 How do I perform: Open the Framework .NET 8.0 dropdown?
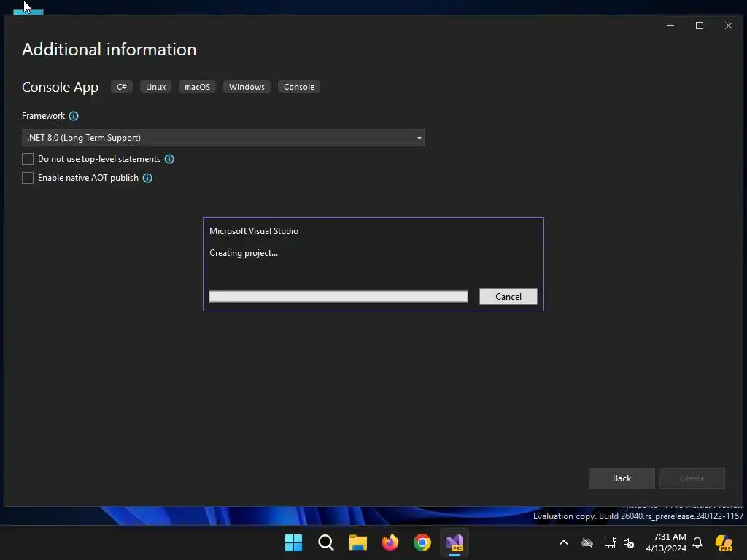pyautogui.click(x=223, y=138)
